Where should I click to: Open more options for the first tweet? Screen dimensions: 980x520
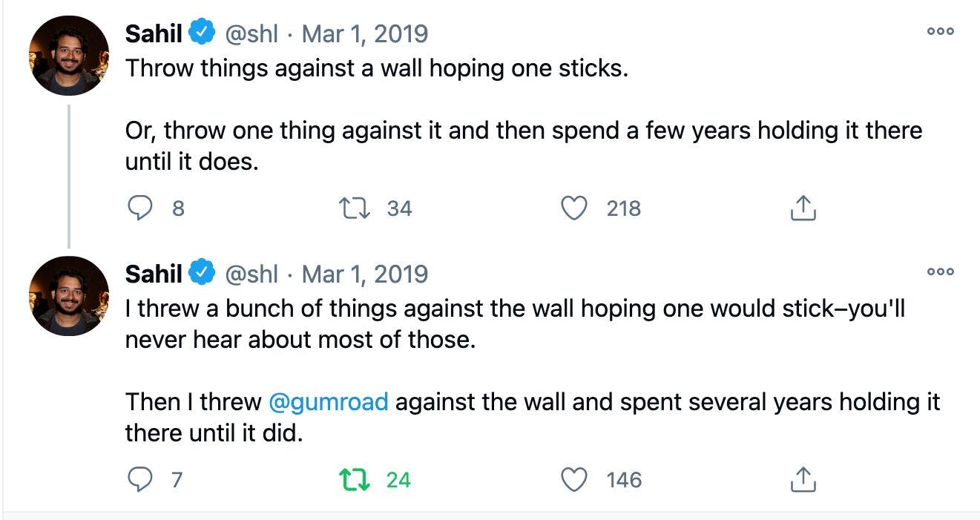(940, 32)
